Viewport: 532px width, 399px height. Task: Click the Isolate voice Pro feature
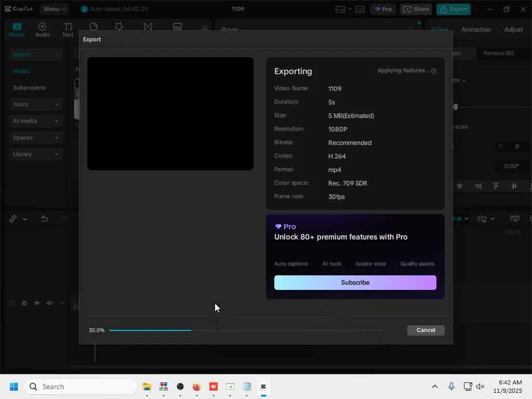370,263
